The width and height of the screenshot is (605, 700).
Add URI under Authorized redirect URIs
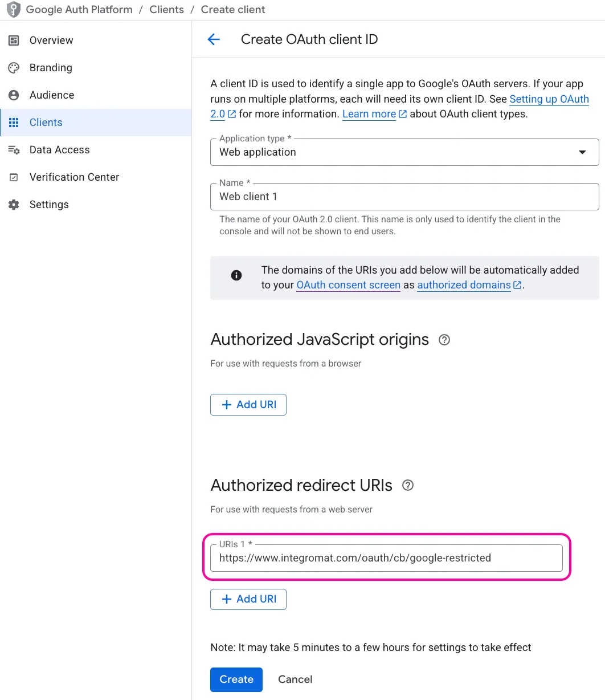point(248,599)
